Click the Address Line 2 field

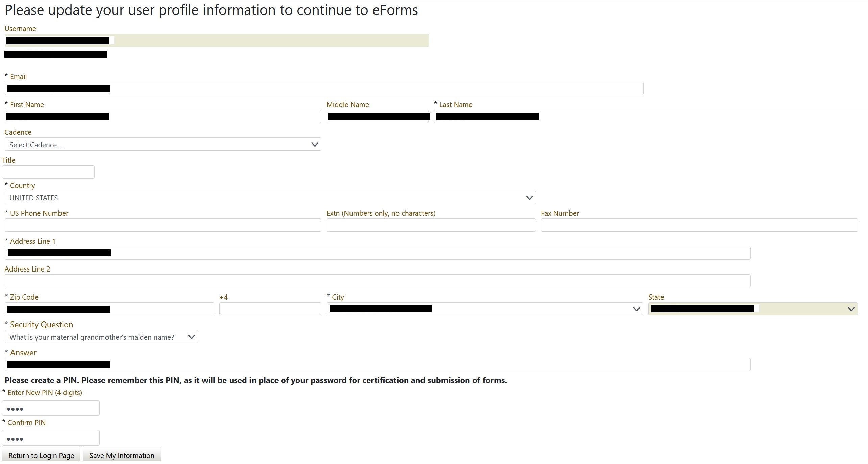[x=377, y=281]
